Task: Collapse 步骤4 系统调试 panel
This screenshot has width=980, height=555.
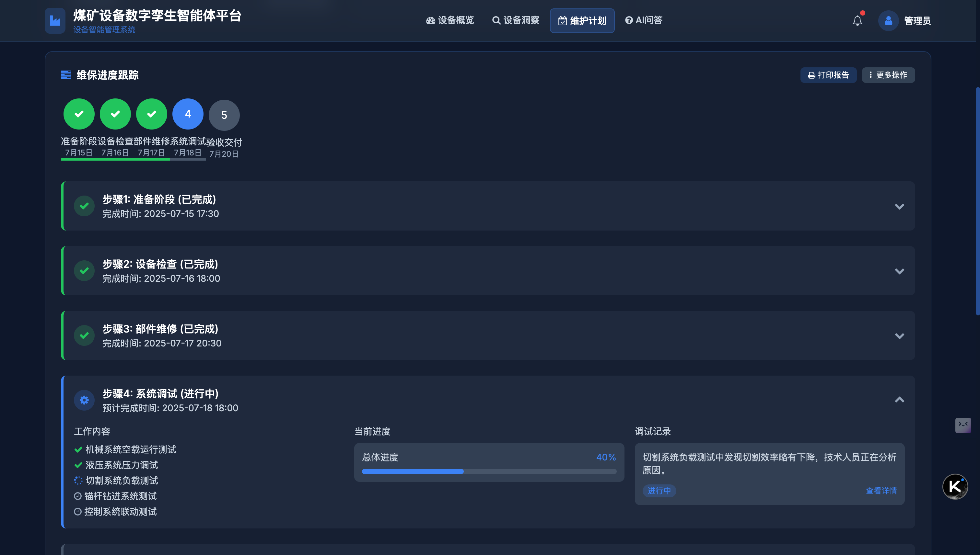Action: 900,400
